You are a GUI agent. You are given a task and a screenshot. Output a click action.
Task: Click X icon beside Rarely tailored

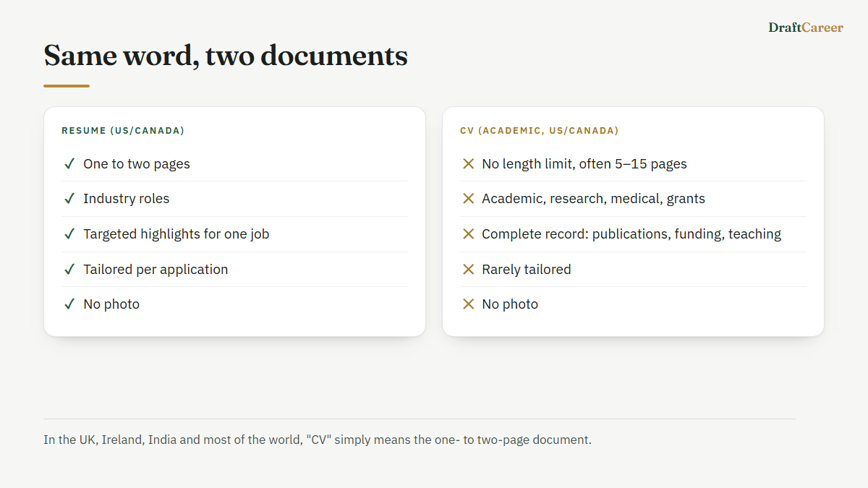(468, 270)
